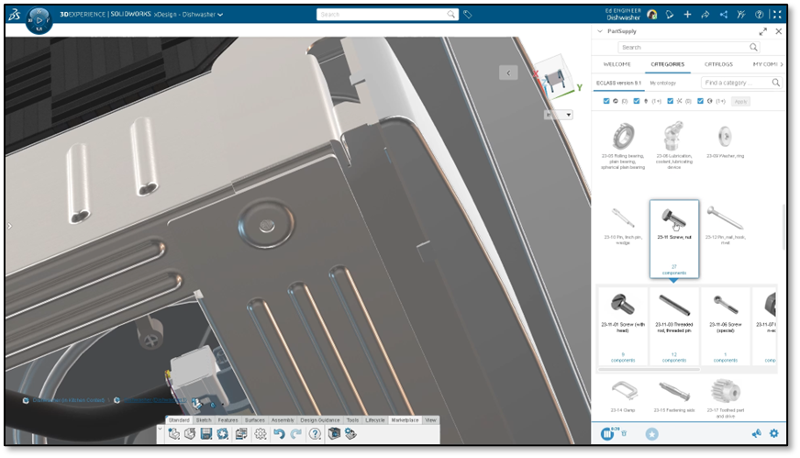The width and height of the screenshot is (800, 458).
Task: Open the Design Guidance toolbar tab
Action: click(x=320, y=420)
